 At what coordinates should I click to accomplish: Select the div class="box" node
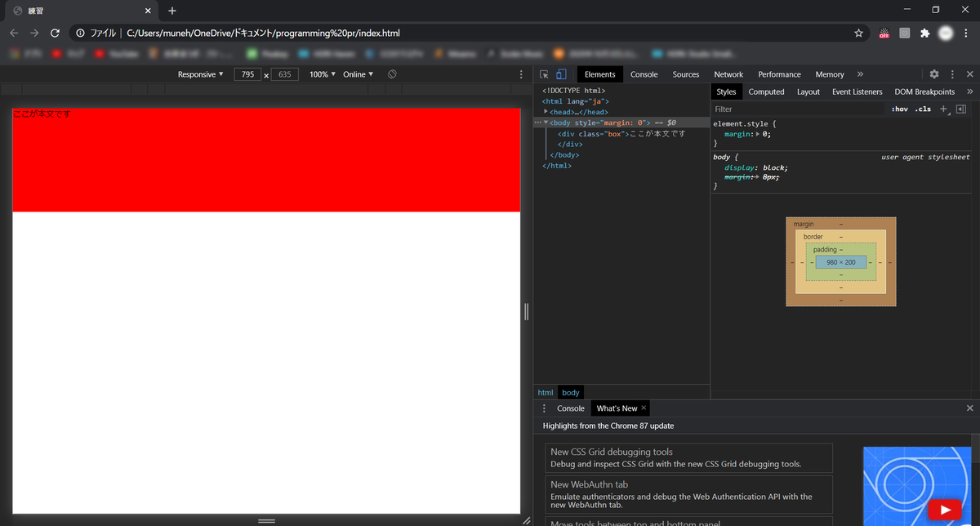[621, 133]
